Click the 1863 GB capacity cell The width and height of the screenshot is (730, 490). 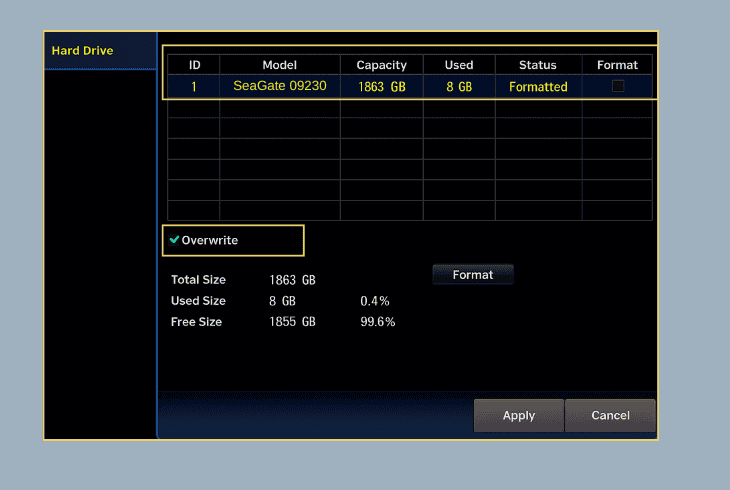coord(382,86)
